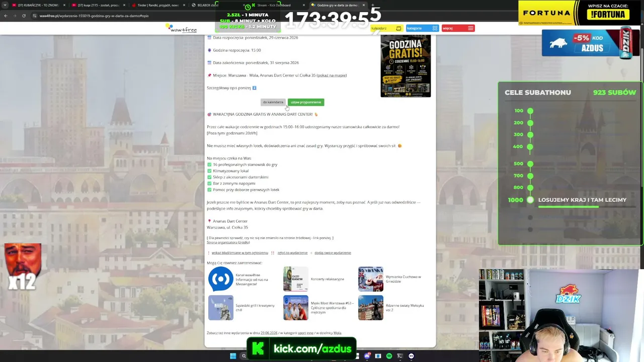Click the 'do kalendarza' button
644x362 pixels.
point(273,102)
